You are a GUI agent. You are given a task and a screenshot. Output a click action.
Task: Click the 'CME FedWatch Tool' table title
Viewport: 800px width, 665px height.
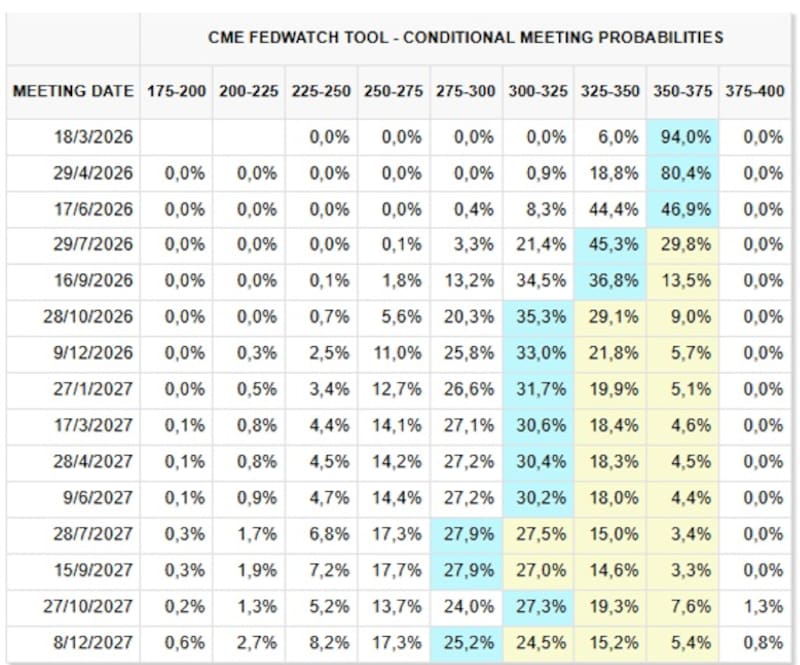coord(465,38)
